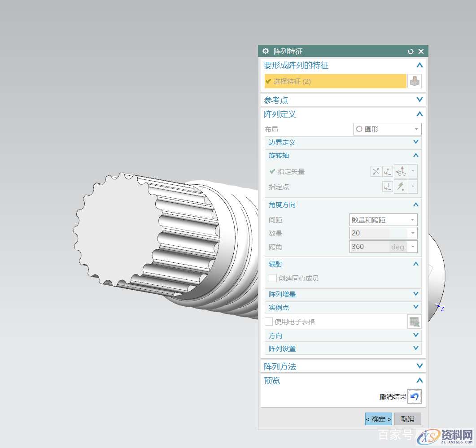Click the reverse vector direction icon
Screen dimensions: 476x448
[376, 171]
